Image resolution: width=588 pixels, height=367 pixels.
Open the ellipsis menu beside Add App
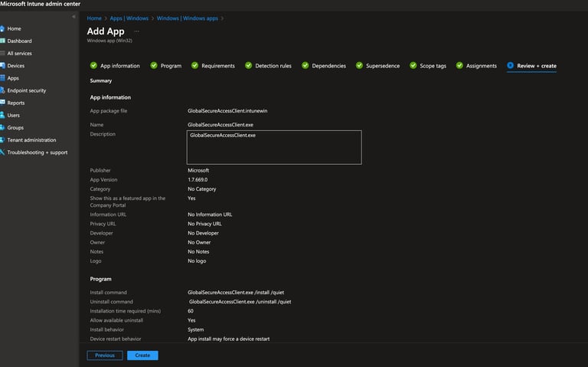(x=136, y=31)
